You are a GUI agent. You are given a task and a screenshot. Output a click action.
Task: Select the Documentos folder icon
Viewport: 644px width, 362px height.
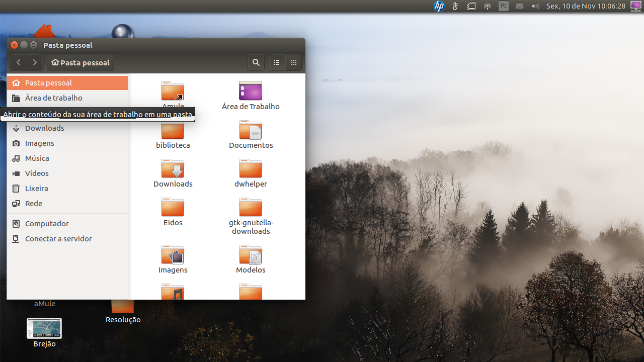click(x=251, y=130)
